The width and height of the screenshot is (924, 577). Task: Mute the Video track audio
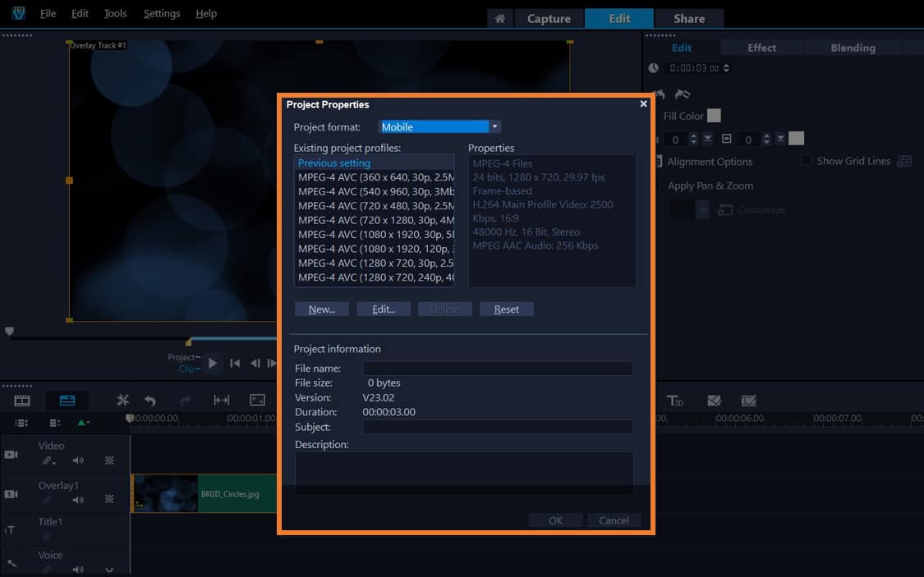[x=77, y=460]
